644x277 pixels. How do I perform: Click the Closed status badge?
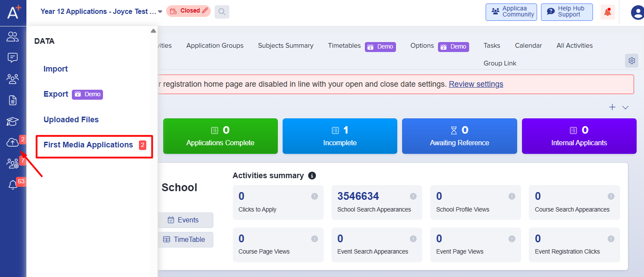tap(188, 11)
